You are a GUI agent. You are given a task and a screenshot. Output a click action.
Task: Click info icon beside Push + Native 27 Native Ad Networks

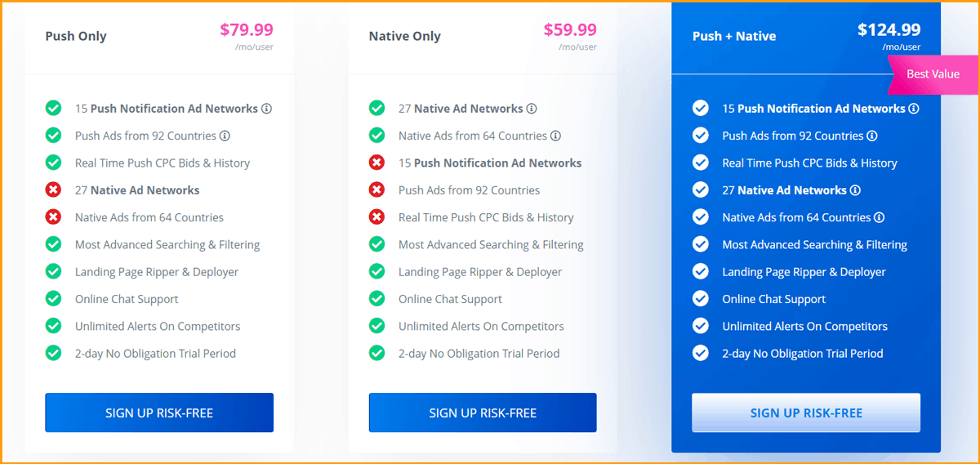pos(855,190)
